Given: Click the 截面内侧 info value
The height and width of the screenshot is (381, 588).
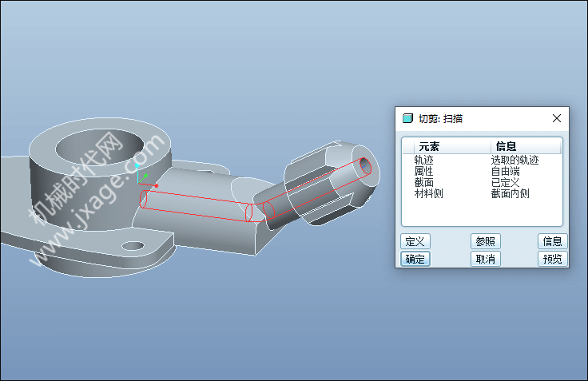Looking at the screenshot, I should [510, 194].
